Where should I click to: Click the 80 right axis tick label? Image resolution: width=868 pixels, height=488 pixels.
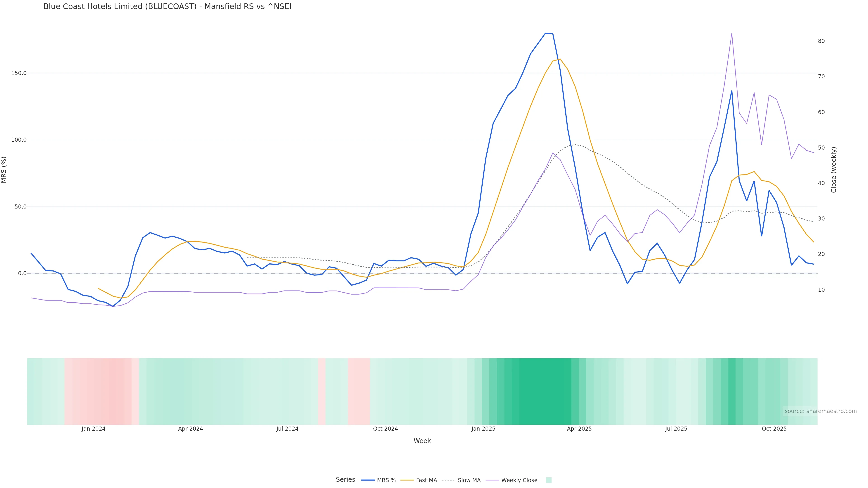tap(821, 41)
